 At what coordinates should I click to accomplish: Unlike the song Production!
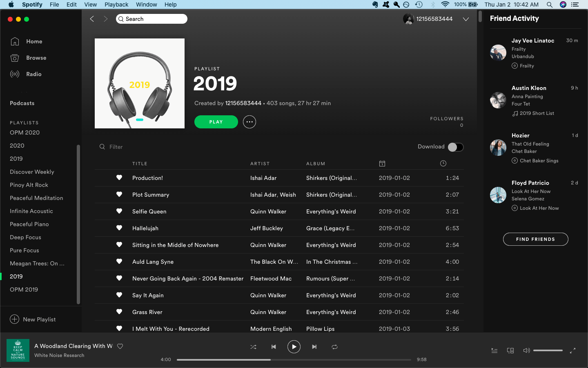pos(119,177)
